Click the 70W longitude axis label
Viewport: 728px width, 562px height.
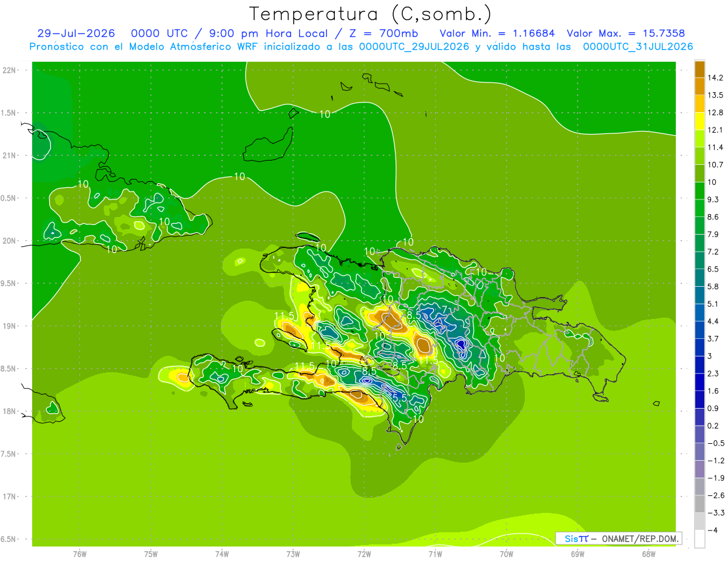pos(507,554)
